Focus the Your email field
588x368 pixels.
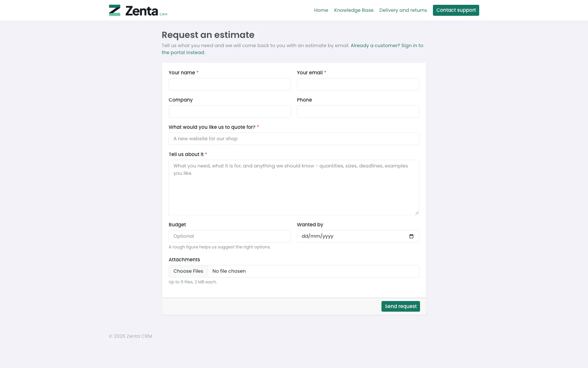pyautogui.click(x=358, y=84)
